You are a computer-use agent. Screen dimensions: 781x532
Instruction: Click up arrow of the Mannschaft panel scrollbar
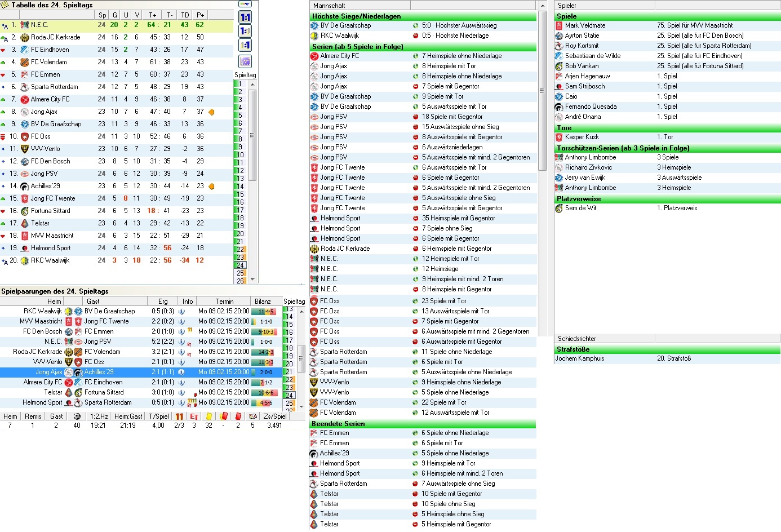point(542,6)
